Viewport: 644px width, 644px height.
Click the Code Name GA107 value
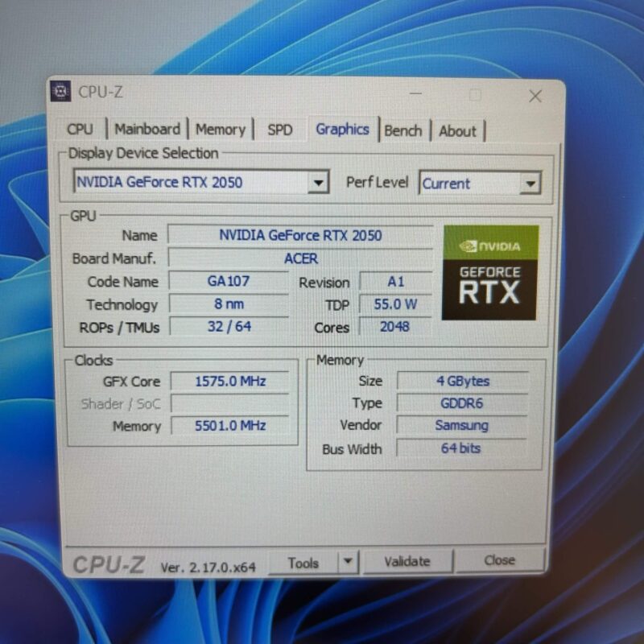(x=229, y=281)
